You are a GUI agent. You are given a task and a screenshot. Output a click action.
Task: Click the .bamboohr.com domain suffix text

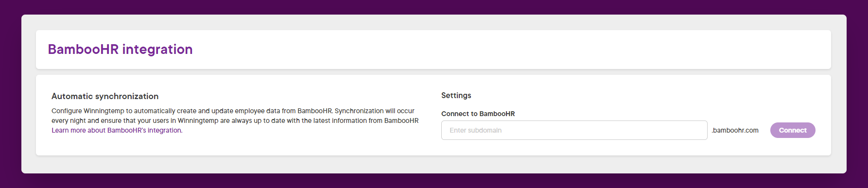coord(735,130)
